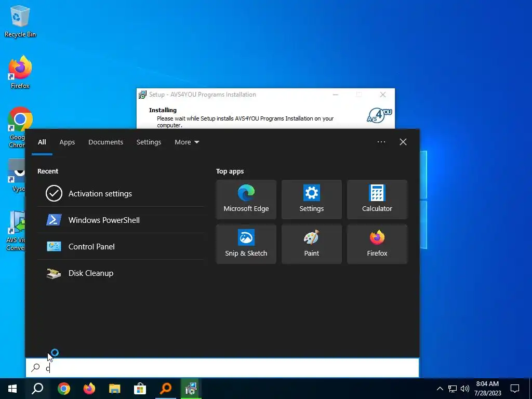
Task: Open File Explorer from the taskbar
Action: [x=115, y=389]
